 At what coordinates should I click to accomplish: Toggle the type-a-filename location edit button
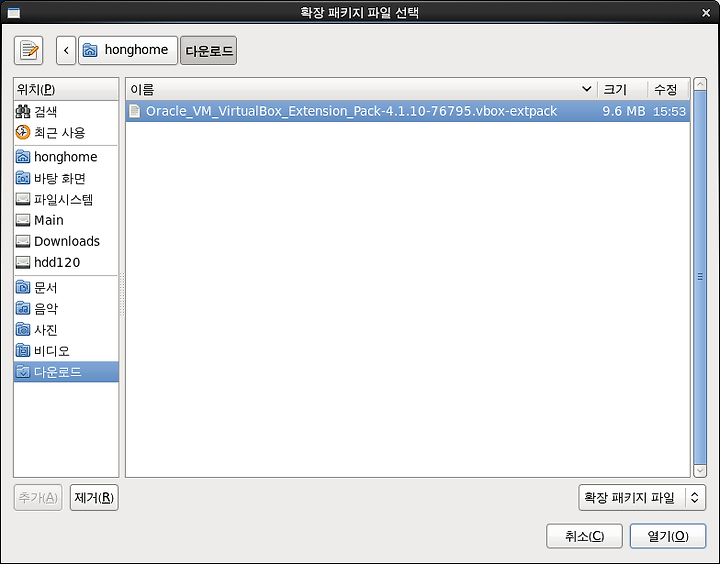[x=28, y=50]
